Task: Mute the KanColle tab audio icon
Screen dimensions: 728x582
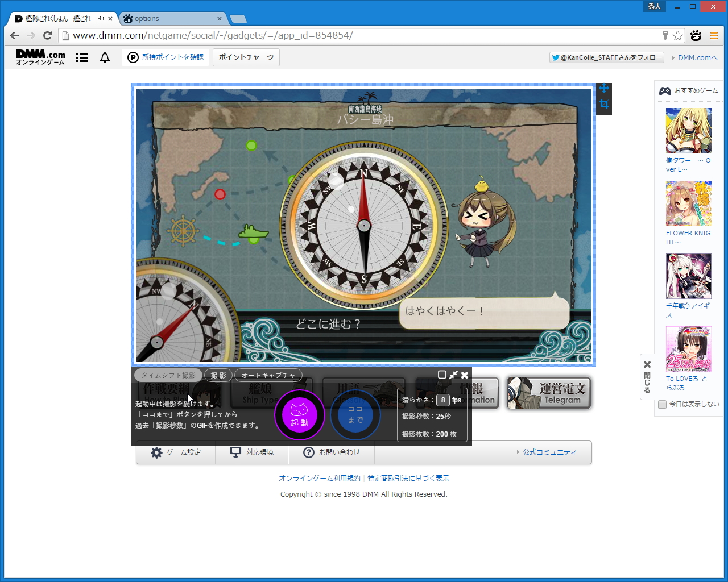Action: [x=101, y=19]
